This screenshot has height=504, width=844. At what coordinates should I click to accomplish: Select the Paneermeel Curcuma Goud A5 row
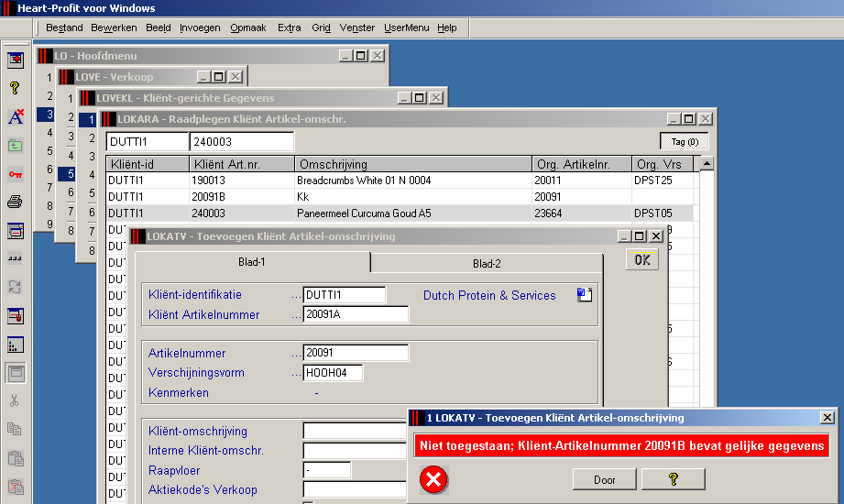[x=400, y=214]
